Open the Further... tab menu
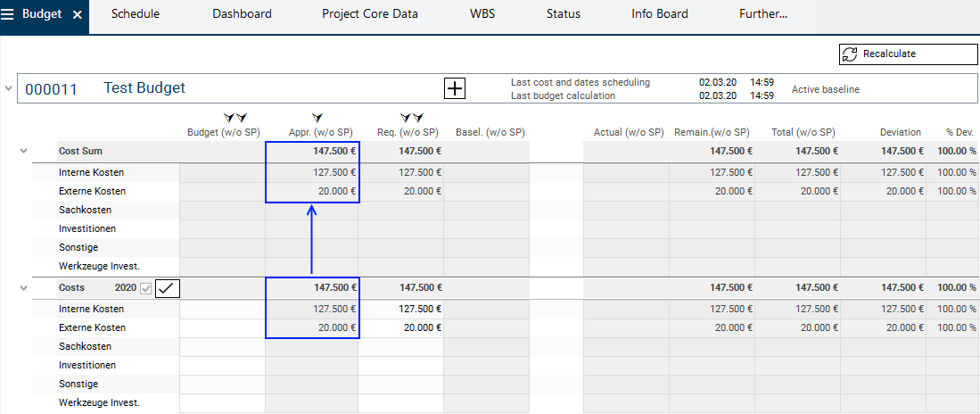Image resolution: width=980 pixels, height=414 pixels. [x=763, y=14]
